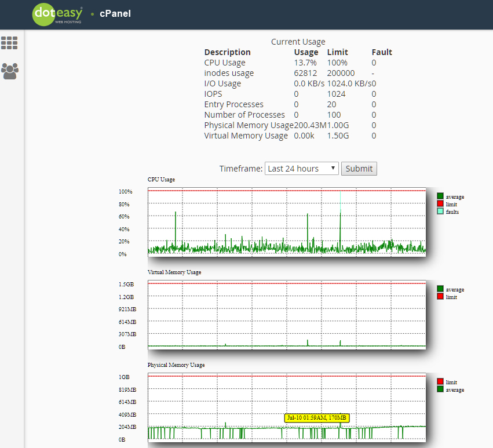Toggle the average series on Virtual Memory legend
Screen dimensions: 493x448
[x=441, y=289]
